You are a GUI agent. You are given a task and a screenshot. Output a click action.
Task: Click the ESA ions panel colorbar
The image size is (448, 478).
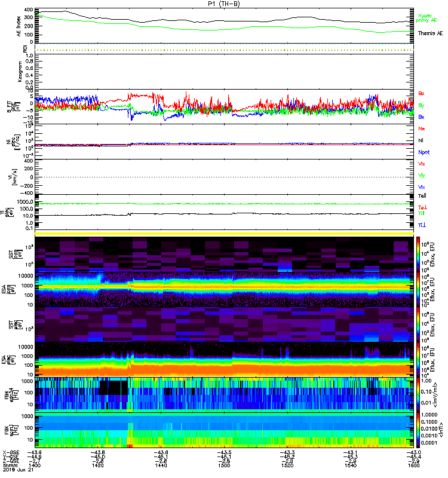pyautogui.click(x=418, y=289)
